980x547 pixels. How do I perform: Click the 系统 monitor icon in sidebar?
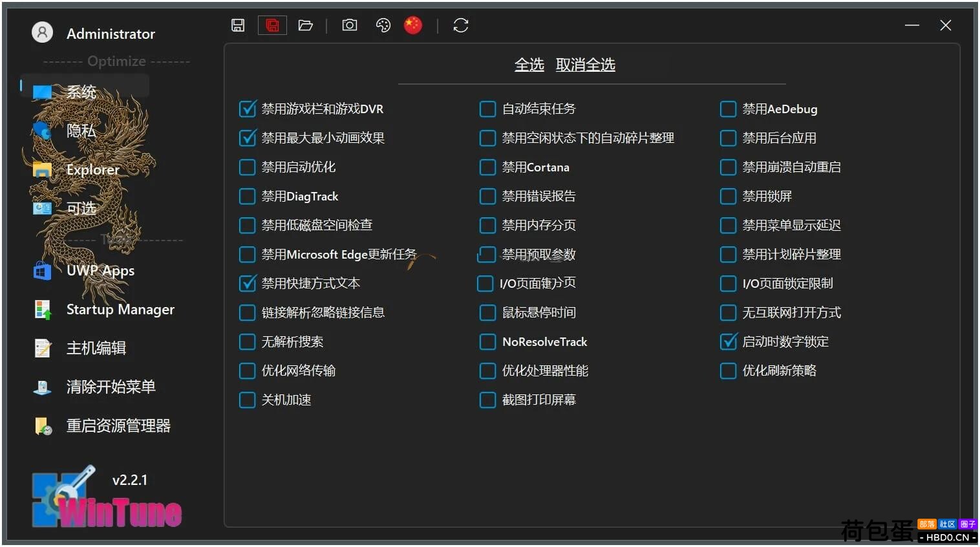coord(43,92)
